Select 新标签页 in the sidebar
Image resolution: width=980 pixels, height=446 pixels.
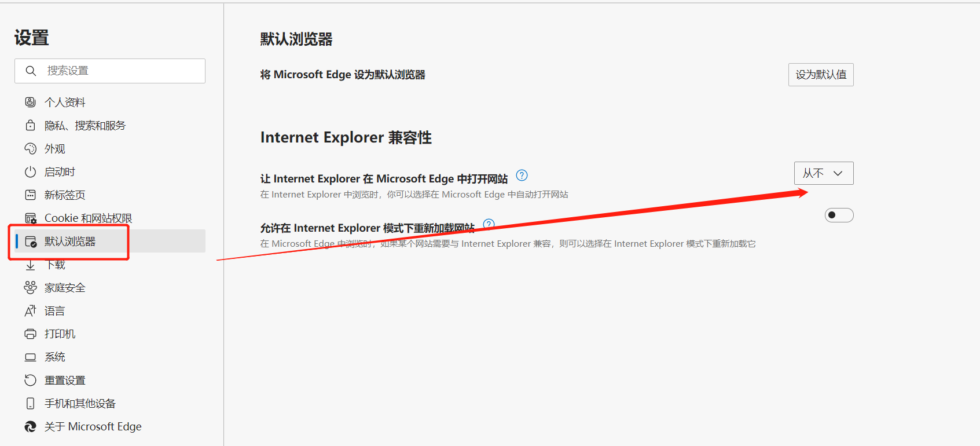[110, 195]
